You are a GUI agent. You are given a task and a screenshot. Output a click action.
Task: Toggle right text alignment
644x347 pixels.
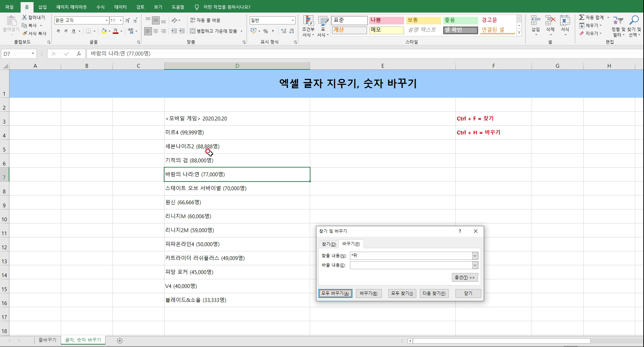point(163,31)
